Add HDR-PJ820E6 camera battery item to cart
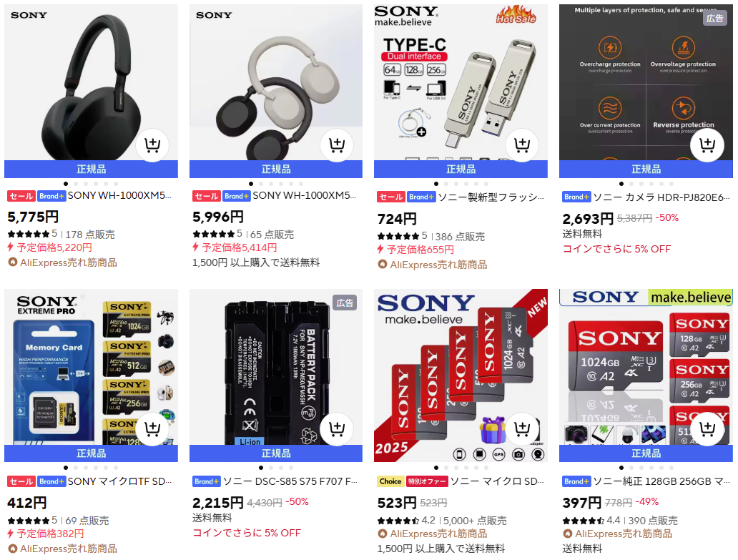The width and height of the screenshot is (738, 560). coord(707,145)
